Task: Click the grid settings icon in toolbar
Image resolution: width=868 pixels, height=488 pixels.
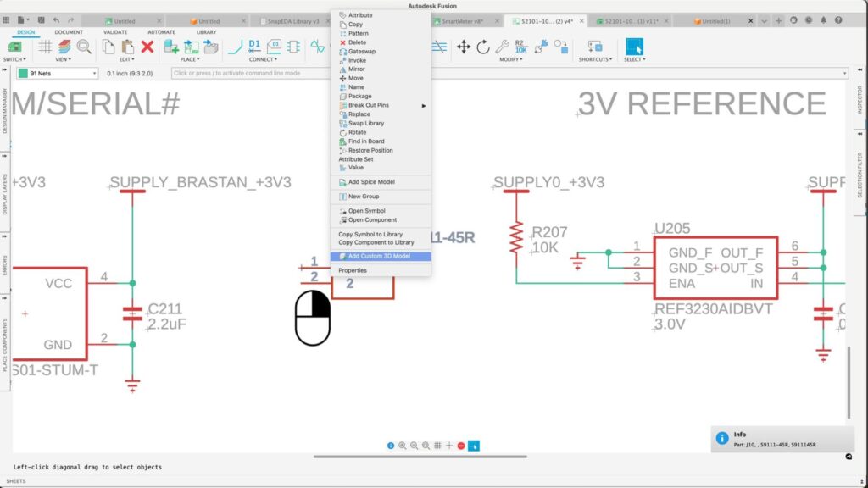Action: (45, 47)
